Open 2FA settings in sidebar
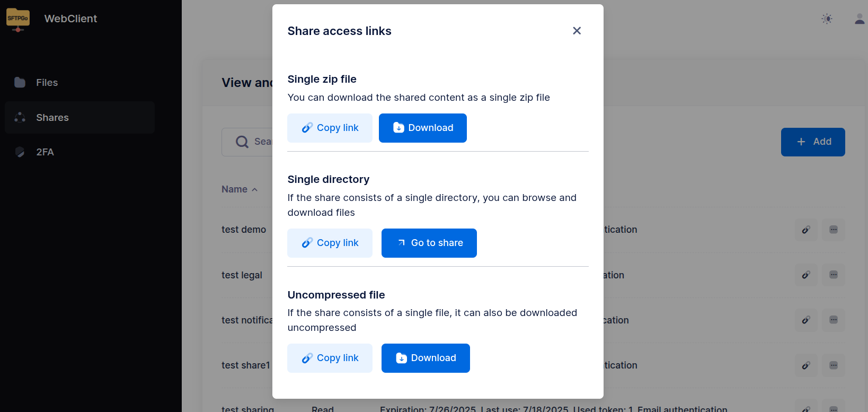This screenshot has height=412, width=868. click(45, 152)
